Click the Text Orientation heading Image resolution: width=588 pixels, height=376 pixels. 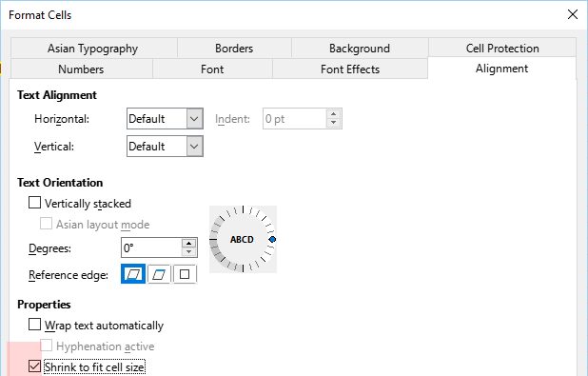point(60,183)
